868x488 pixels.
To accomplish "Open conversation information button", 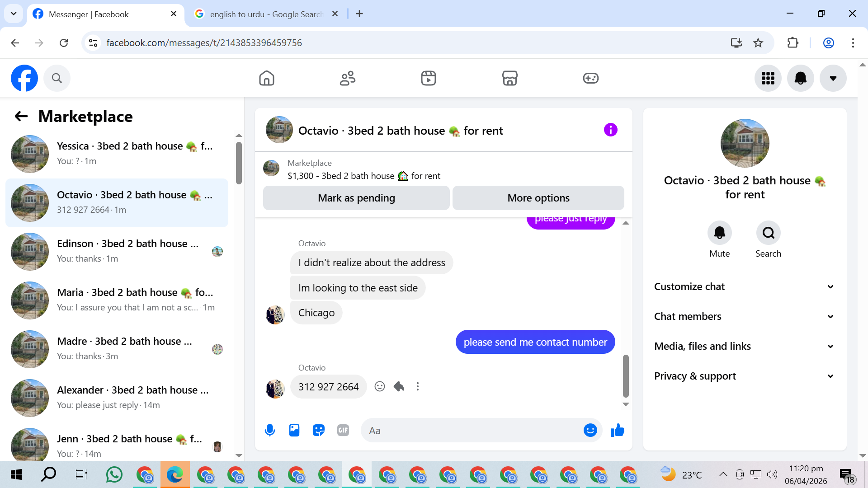I will pos(611,130).
